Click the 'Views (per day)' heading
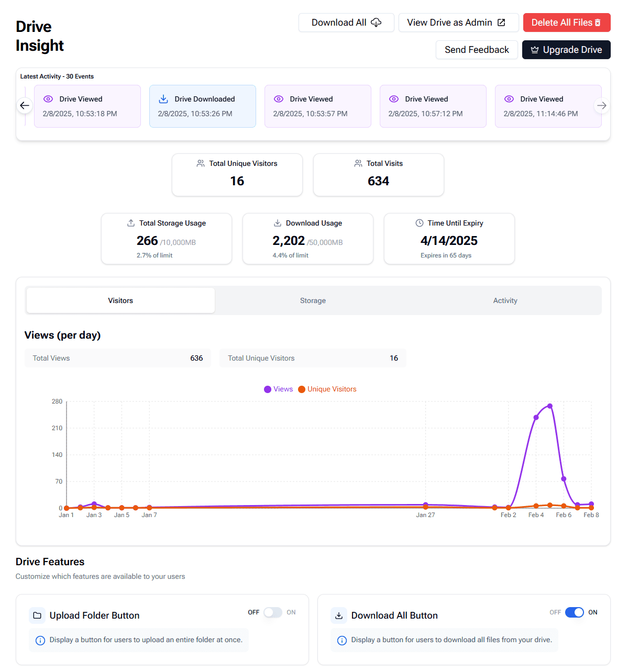The image size is (628, 672). (62, 335)
